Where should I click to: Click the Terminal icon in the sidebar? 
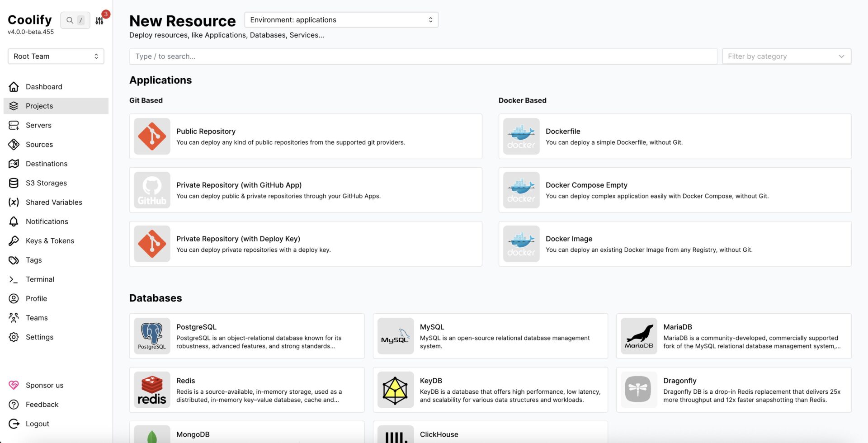14,279
